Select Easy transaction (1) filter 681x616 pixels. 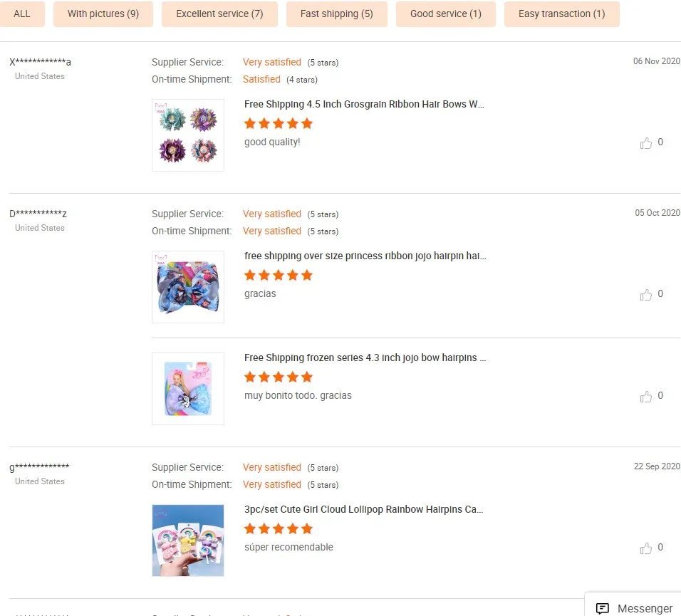click(561, 14)
